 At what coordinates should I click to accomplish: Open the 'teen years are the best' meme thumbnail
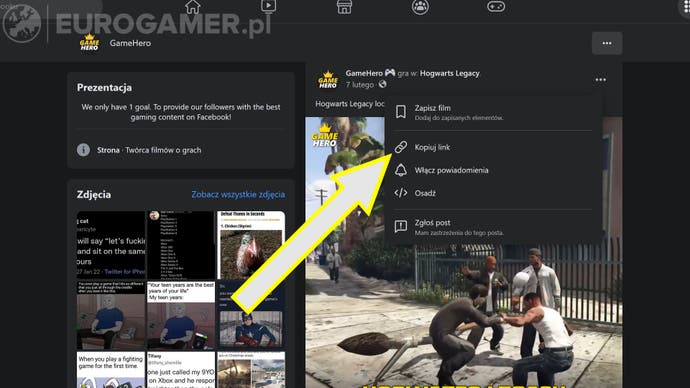[181, 315]
